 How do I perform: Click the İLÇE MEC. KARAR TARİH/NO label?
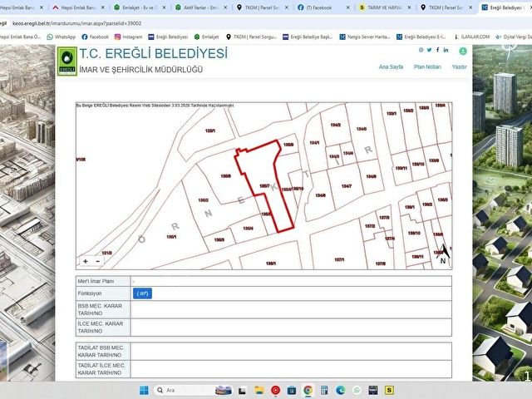100,328
